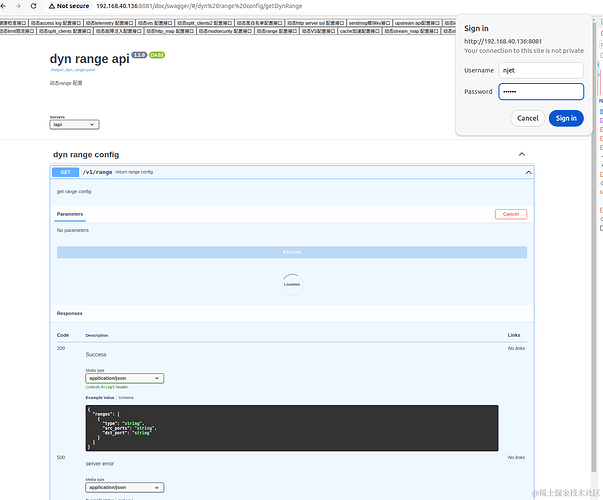The height and width of the screenshot is (500, 603).
Task: Cancel the sign in dialog
Action: click(x=526, y=118)
